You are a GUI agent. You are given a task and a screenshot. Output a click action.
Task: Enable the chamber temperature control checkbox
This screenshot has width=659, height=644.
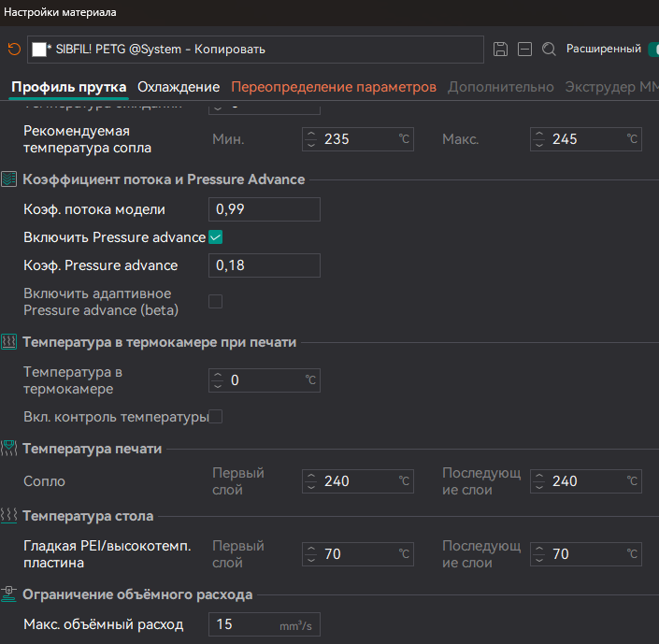pyautogui.click(x=216, y=417)
